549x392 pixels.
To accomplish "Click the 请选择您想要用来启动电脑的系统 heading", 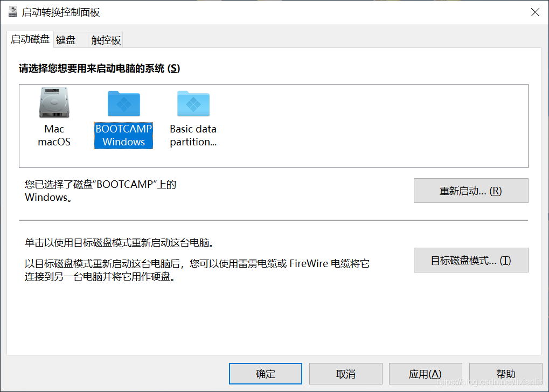I will pyautogui.click(x=100, y=68).
